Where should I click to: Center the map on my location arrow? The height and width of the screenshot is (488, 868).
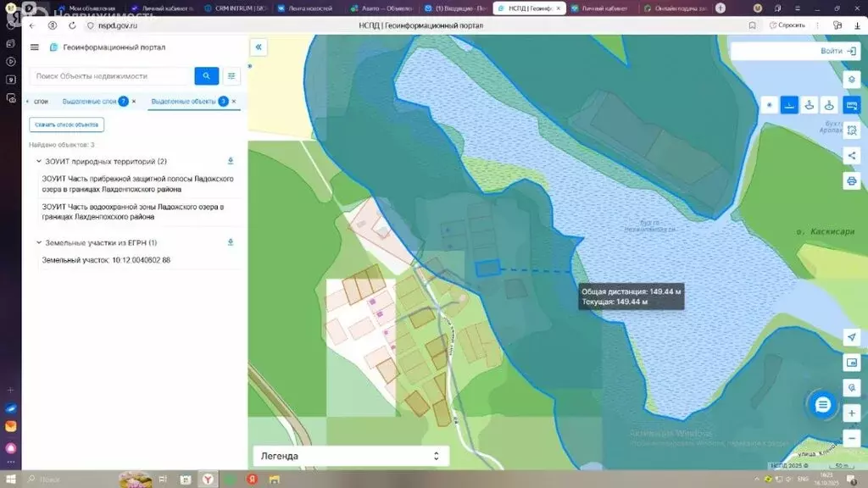click(x=852, y=338)
